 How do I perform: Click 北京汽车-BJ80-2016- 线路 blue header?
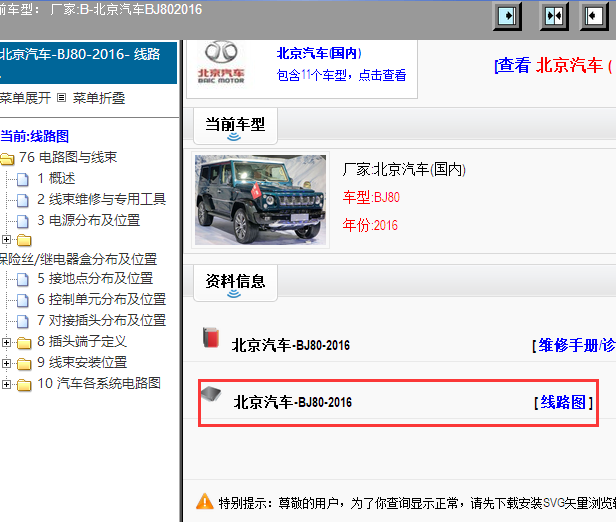point(88,63)
